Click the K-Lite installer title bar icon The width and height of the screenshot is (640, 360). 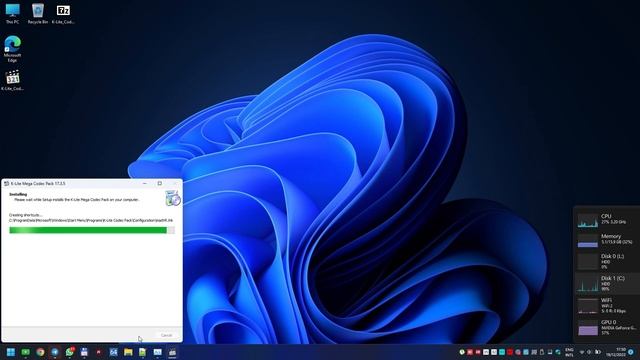6,184
